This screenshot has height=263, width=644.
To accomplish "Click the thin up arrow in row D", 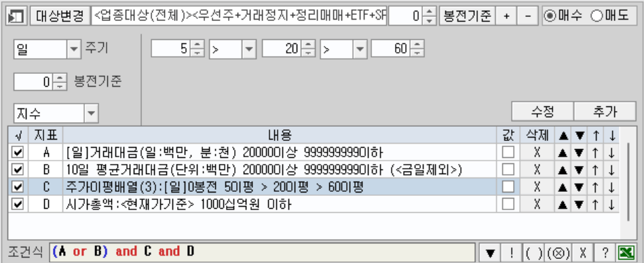I will pyautogui.click(x=595, y=204).
